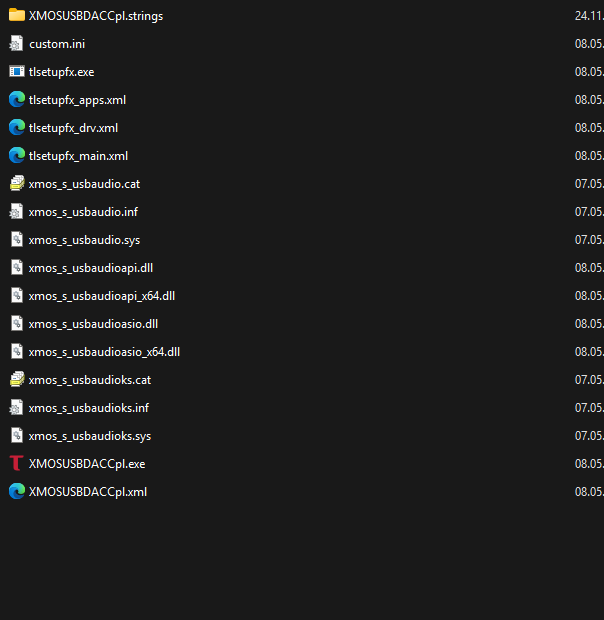Select the Edge icon for XMOSUSBDACCpl.xml
Viewport: 604px width, 620px height.
click(x=17, y=491)
